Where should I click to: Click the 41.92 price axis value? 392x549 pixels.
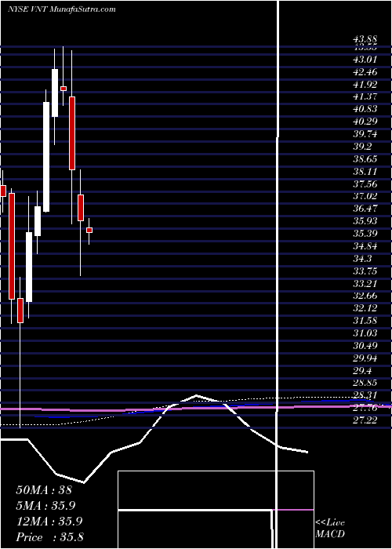tap(365, 85)
